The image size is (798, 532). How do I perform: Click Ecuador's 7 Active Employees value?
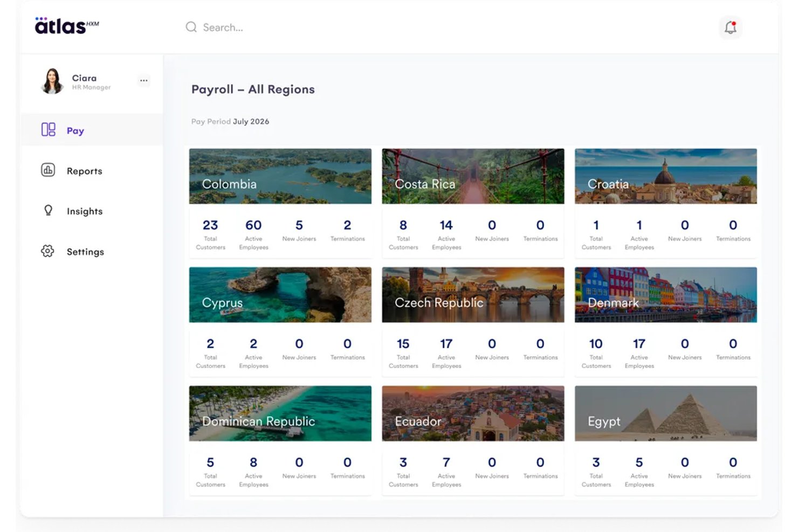pyautogui.click(x=446, y=462)
